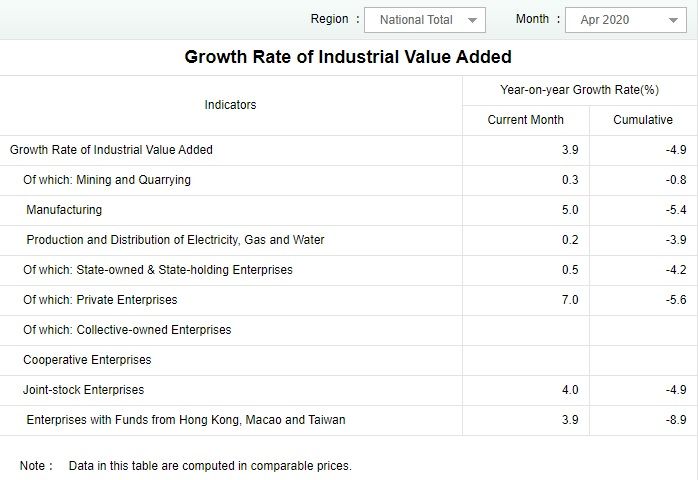Open the Month dropdown arrow
The width and height of the screenshot is (698, 480).
click(673, 20)
